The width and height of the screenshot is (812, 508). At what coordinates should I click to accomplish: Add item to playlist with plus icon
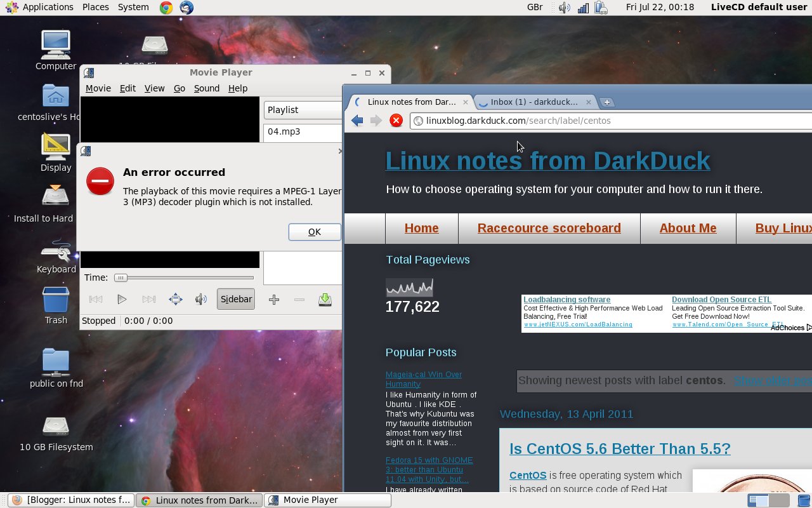(274, 299)
